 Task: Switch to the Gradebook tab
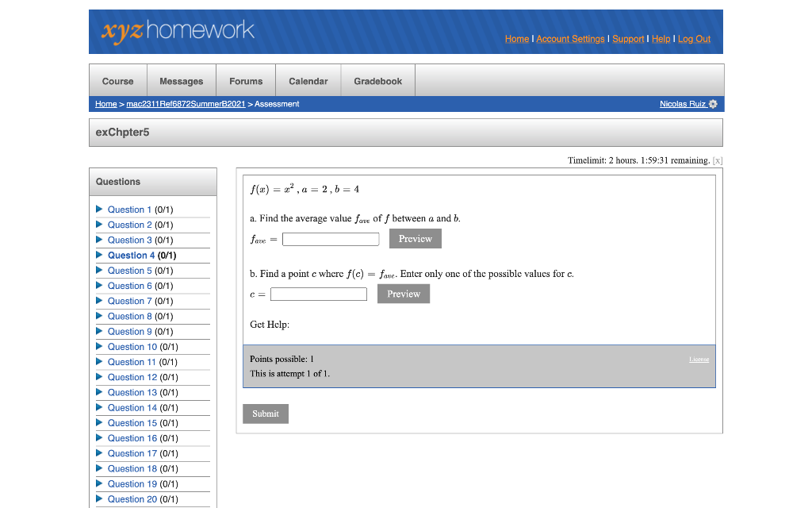(377, 80)
